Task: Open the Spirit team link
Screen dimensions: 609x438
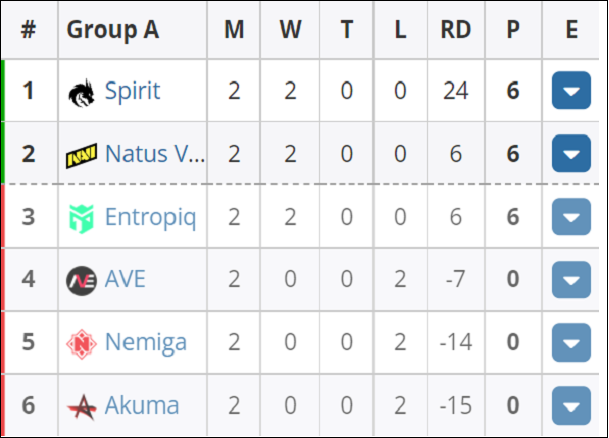Action: pos(132,92)
